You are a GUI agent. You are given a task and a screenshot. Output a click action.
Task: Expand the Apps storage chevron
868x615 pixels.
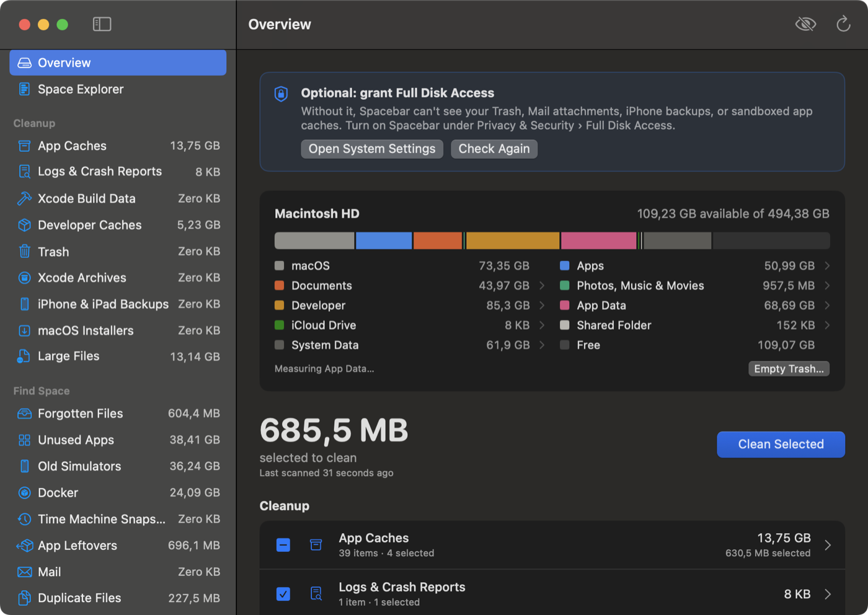tap(827, 266)
